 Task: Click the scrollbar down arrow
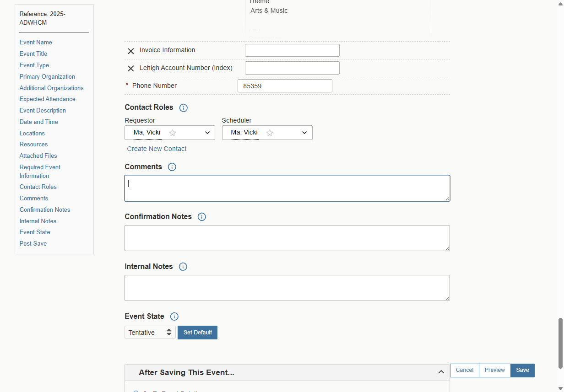point(560,388)
